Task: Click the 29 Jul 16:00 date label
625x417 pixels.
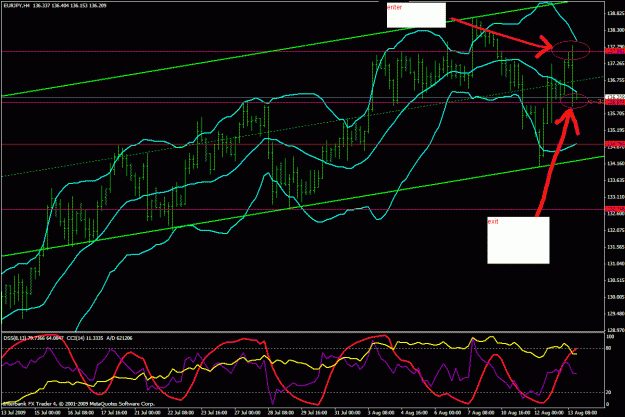Action: (x=314, y=413)
